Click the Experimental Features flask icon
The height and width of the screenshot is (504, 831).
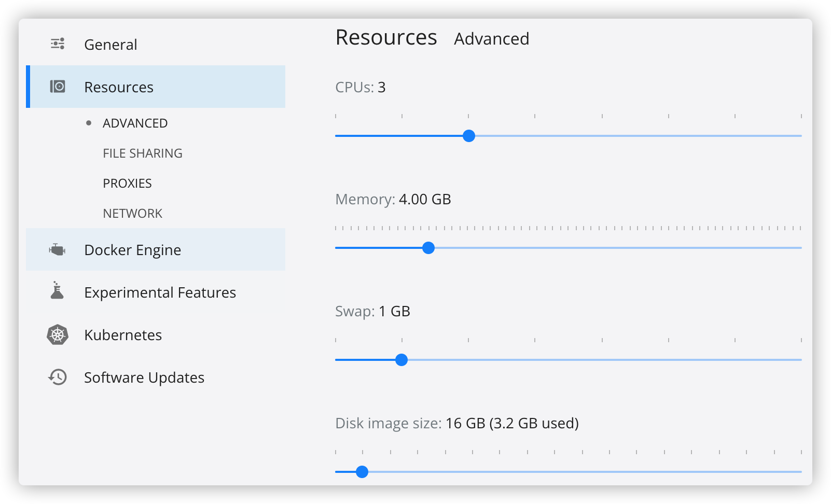tap(57, 291)
